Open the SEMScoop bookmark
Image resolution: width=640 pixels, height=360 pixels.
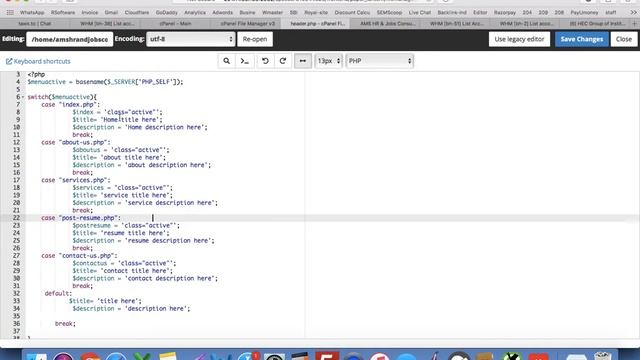click(389, 13)
